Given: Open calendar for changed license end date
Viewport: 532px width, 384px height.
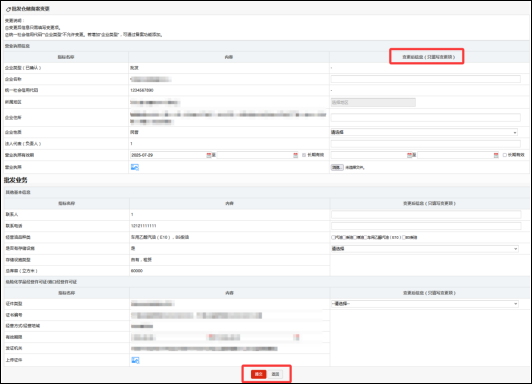Looking at the screenshot, I should coord(496,155).
